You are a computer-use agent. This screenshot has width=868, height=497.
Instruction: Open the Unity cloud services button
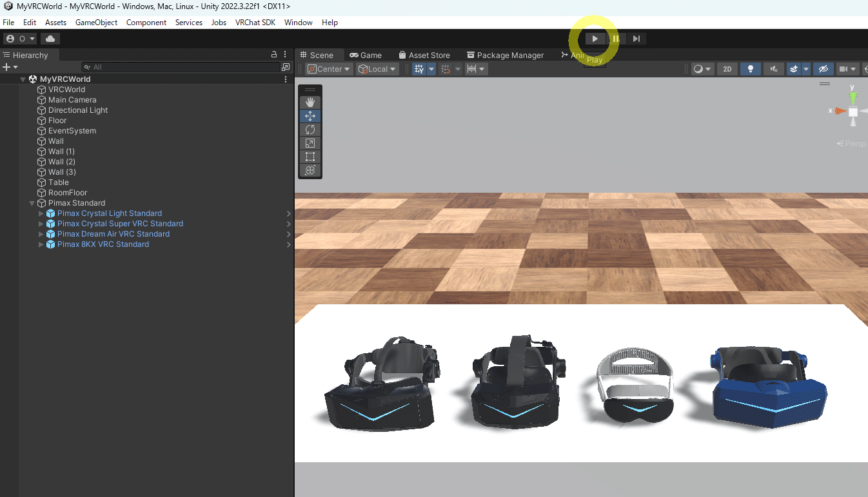click(50, 39)
